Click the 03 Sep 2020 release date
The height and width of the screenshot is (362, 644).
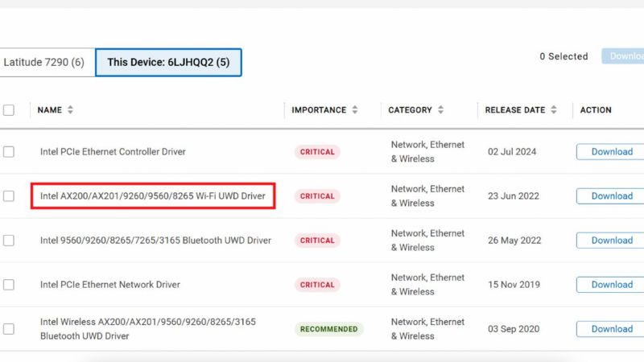tap(514, 329)
